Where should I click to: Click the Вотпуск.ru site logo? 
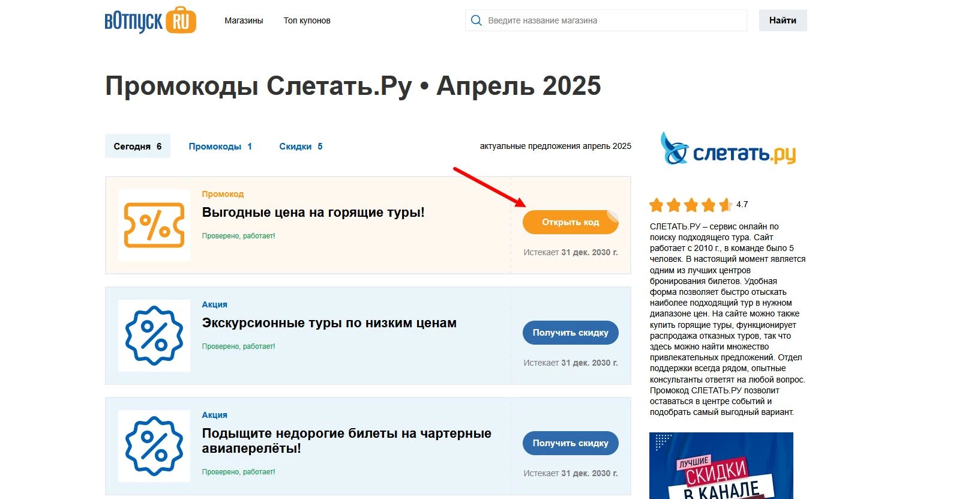151,20
